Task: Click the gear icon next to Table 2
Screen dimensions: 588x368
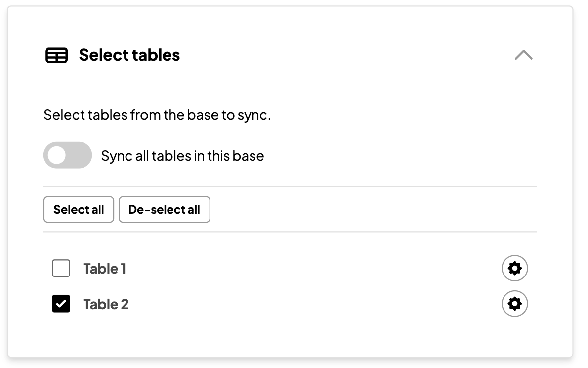Action: [514, 304]
